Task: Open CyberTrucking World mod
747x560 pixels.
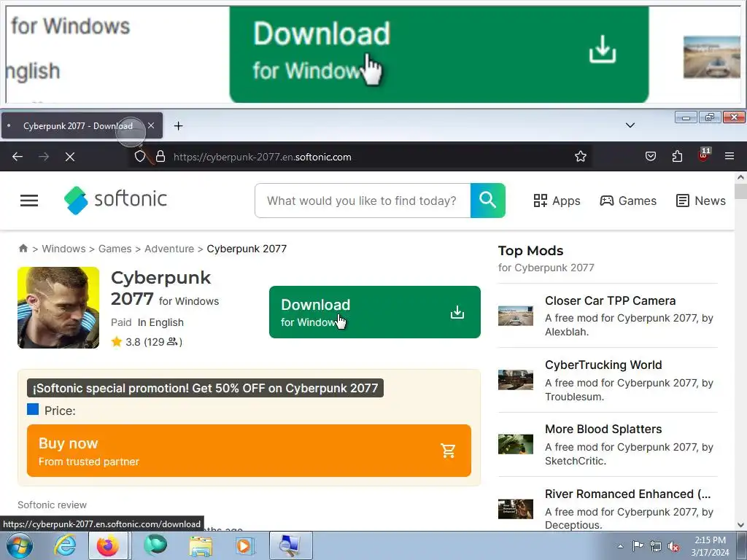Action: pos(603,365)
